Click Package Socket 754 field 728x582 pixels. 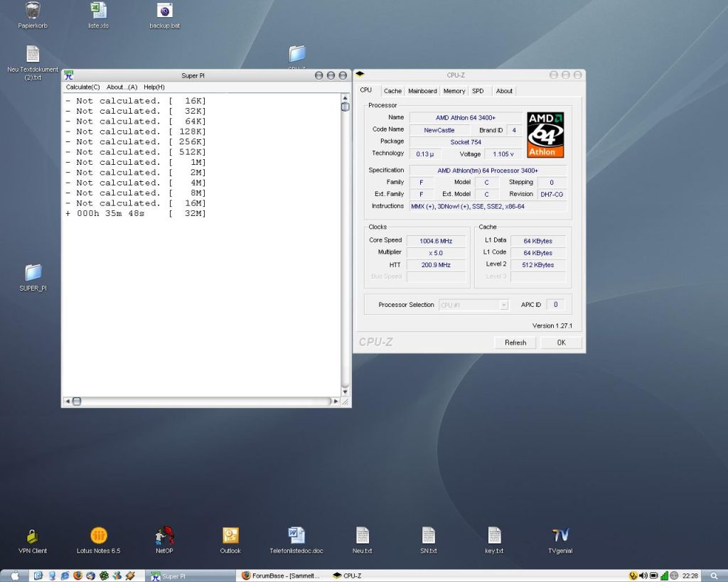466,142
